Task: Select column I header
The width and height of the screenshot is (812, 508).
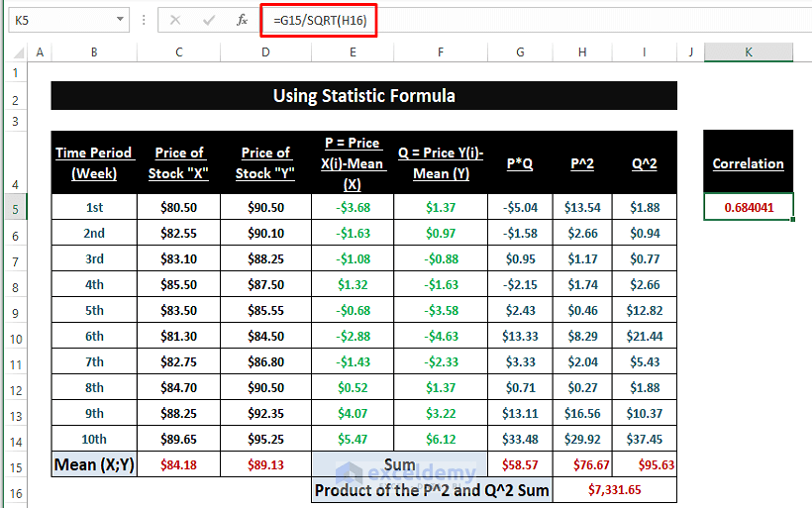Action: coord(645,51)
